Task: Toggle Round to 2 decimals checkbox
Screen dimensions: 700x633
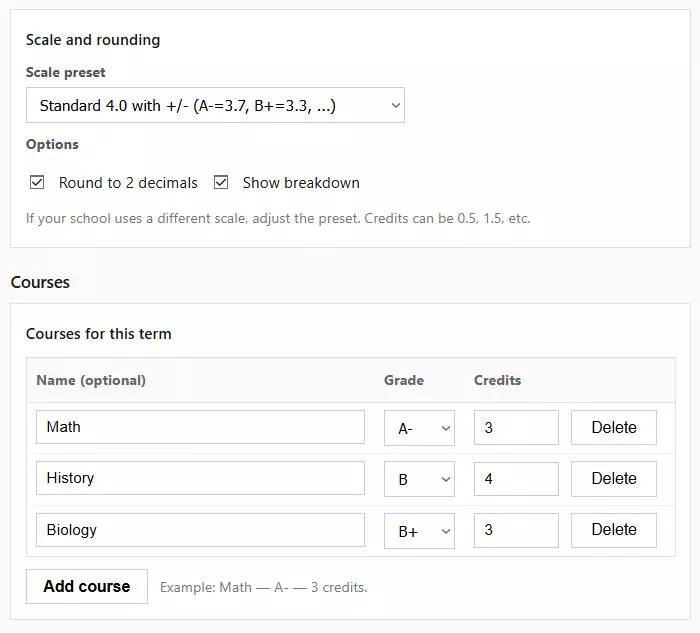Action: click(x=37, y=183)
